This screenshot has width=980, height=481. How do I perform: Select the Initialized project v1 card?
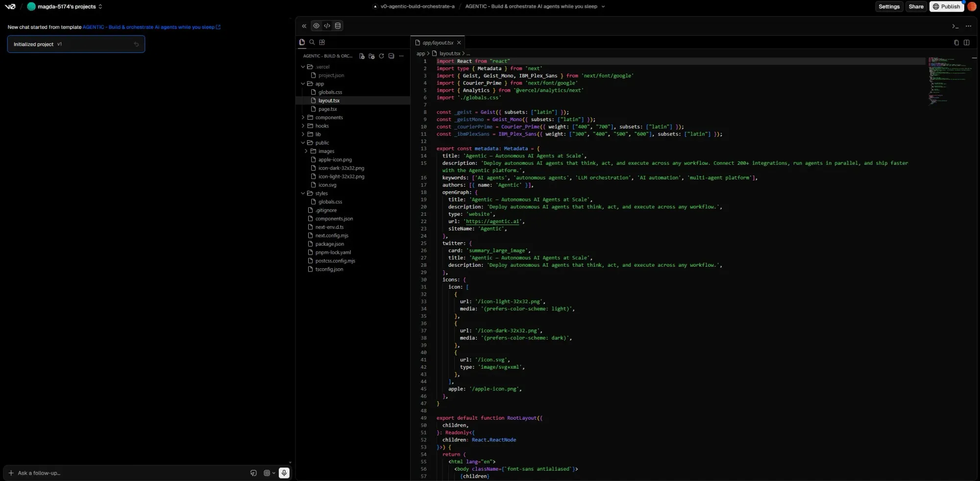click(76, 44)
